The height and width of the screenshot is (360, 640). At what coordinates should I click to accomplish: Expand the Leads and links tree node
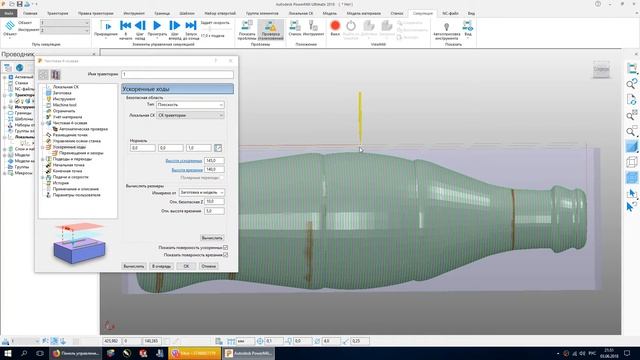pyautogui.click(x=43, y=159)
